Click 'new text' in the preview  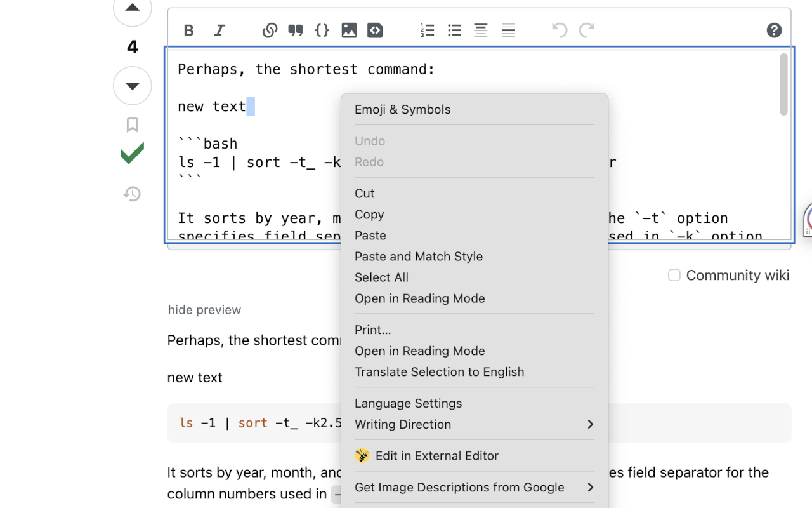click(x=195, y=377)
